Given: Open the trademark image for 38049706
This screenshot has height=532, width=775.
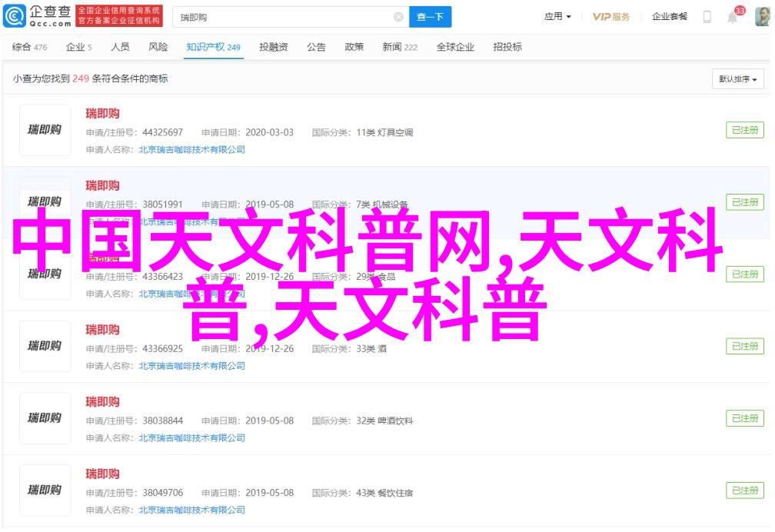Looking at the screenshot, I should click(x=45, y=490).
